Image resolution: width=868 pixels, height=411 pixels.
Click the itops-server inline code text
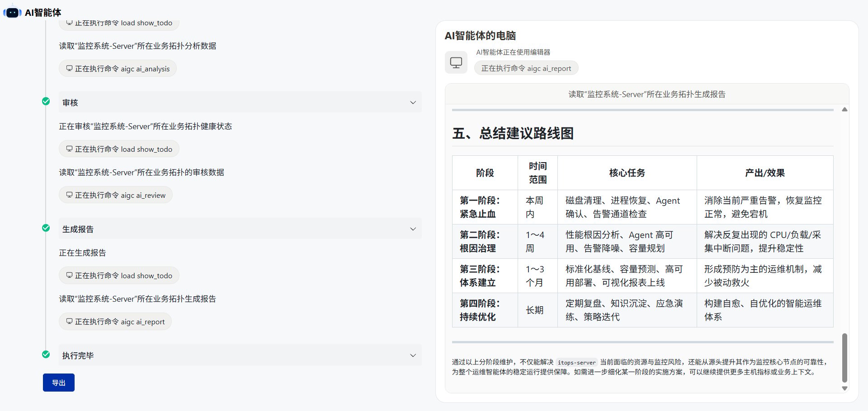point(576,362)
